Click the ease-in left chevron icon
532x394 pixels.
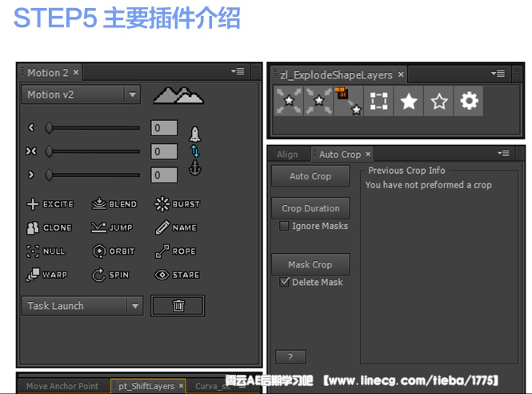31,127
